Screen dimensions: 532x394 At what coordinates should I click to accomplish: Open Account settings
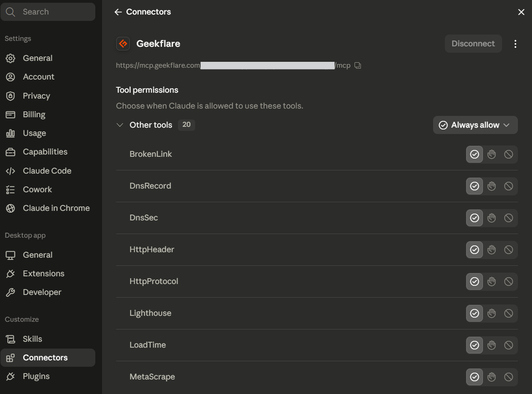click(x=48, y=77)
